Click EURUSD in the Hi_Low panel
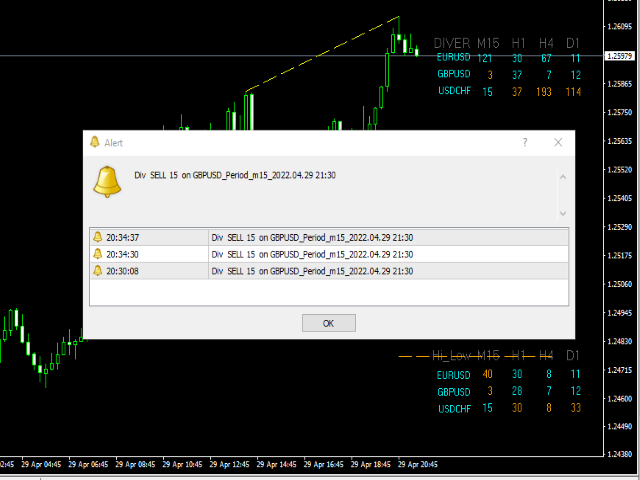Screen dimensions: 640x480 point(453,375)
